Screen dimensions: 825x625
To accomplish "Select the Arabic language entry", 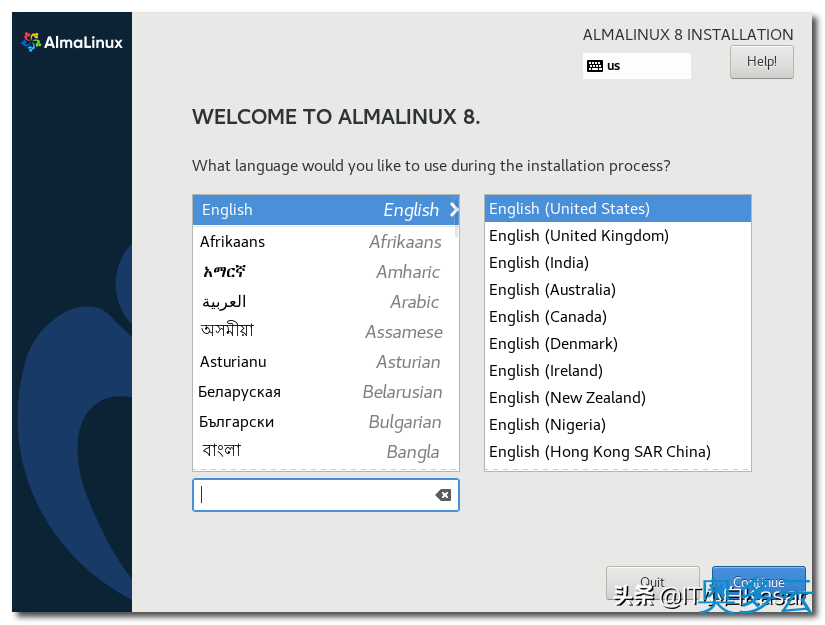I will click(300, 301).
